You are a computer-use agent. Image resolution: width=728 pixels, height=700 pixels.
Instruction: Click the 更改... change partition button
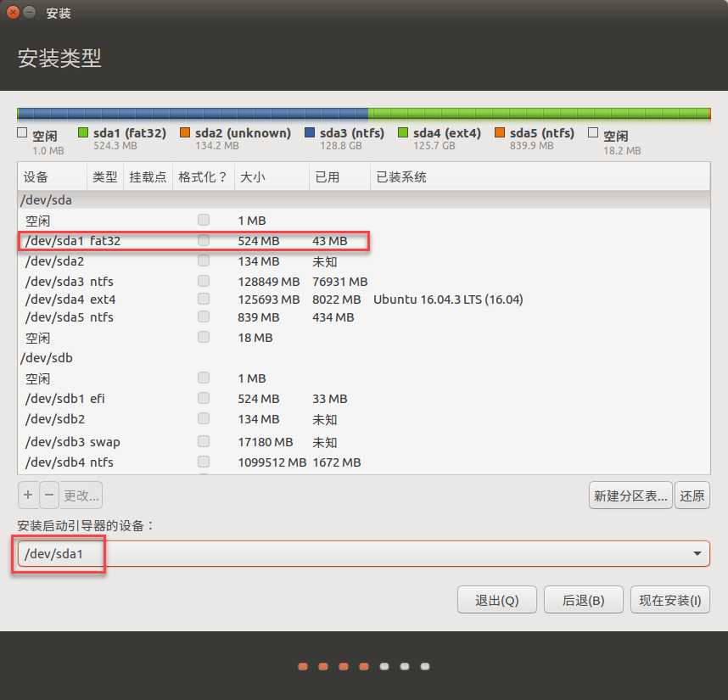tap(82, 495)
